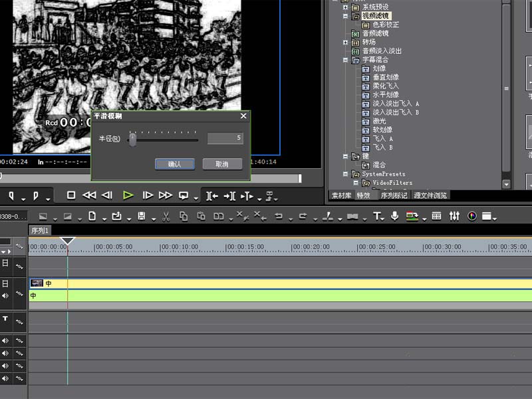This screenshot has width=532, height=399.
Task: Open the title creation T tool
Action: tap(377, 216)
